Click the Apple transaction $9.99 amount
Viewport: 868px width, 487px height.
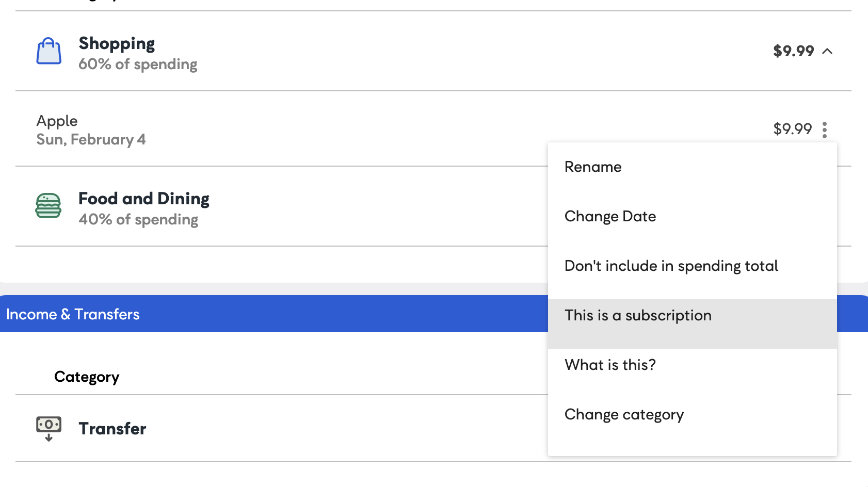point(792,129)
